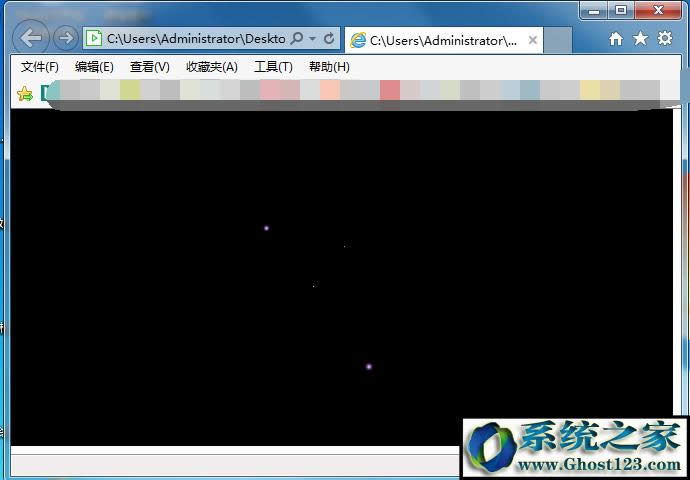The height and width of the screenshot is (480, 690).
Task: Open Favorites star icon at top right
Action: [640, 39]
